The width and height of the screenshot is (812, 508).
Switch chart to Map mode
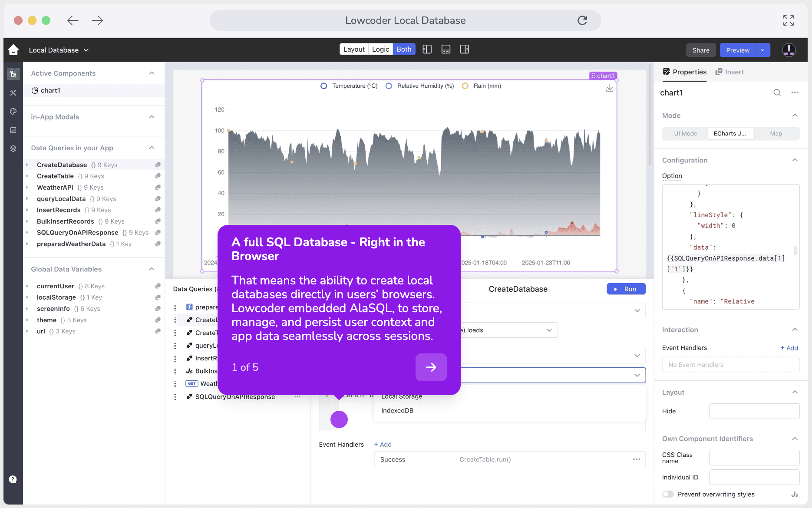[776, 134]
